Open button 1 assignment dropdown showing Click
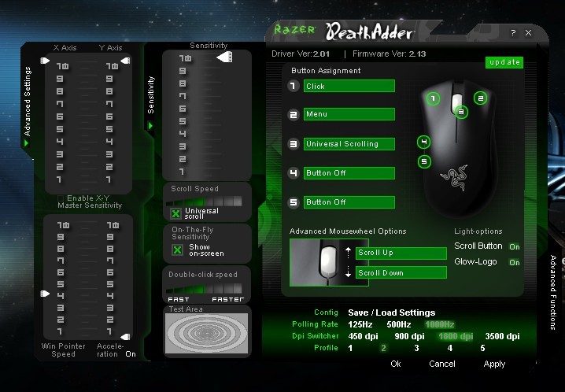 (349, 86)
